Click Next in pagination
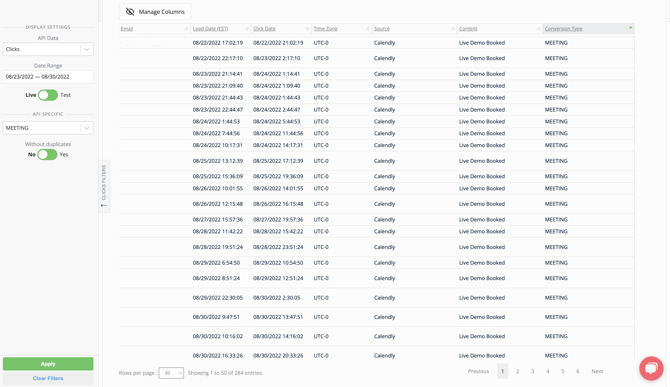Viewport: 670px width, 387px height. [597, 371]
